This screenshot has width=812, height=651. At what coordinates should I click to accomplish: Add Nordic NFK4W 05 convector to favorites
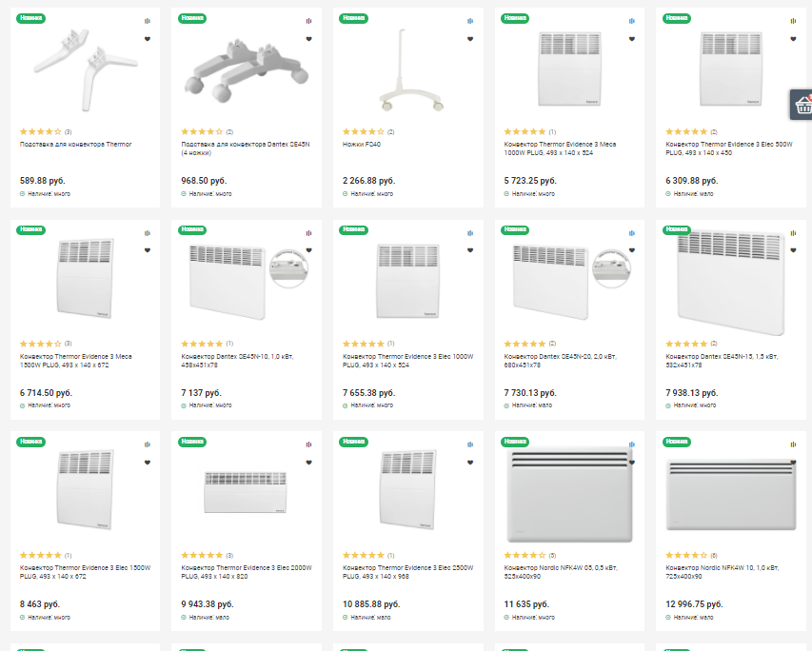coord(632,463)
